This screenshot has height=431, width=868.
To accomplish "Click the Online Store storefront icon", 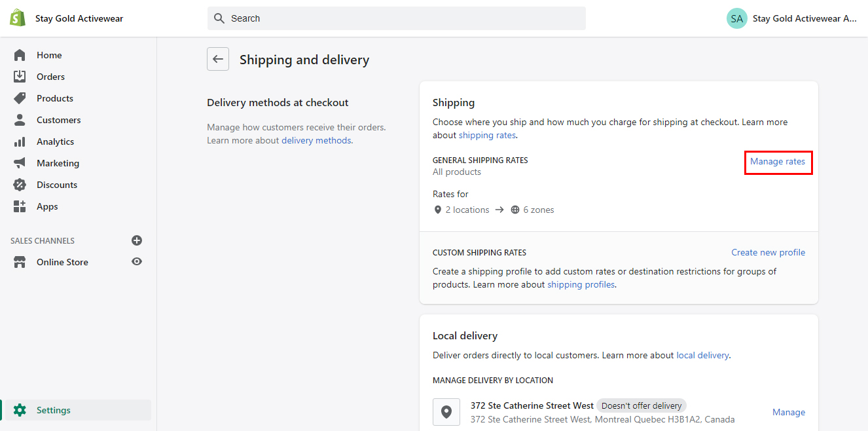I will coord(20,262).
